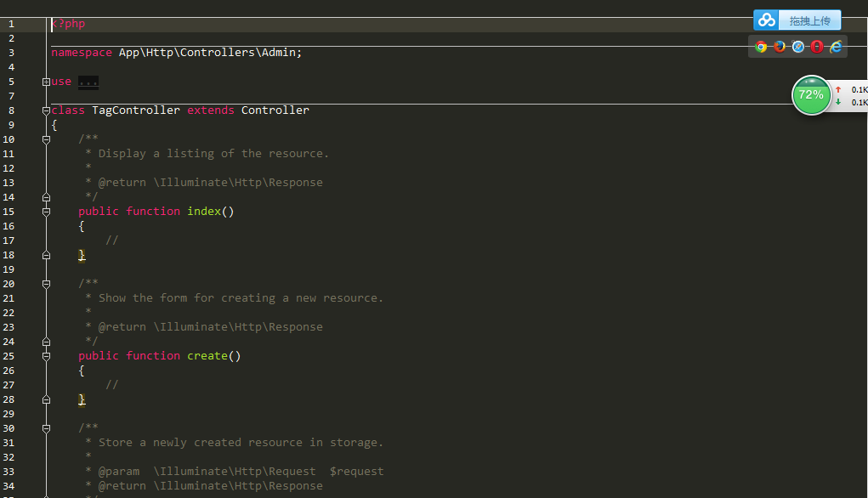This screenshot has width=868, height=498.
Task: Open in Firefox browser icon
Action: (780, 47)
